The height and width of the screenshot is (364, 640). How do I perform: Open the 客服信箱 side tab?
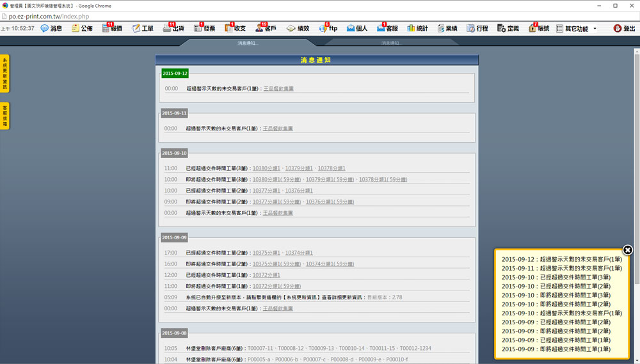(4, 116)
